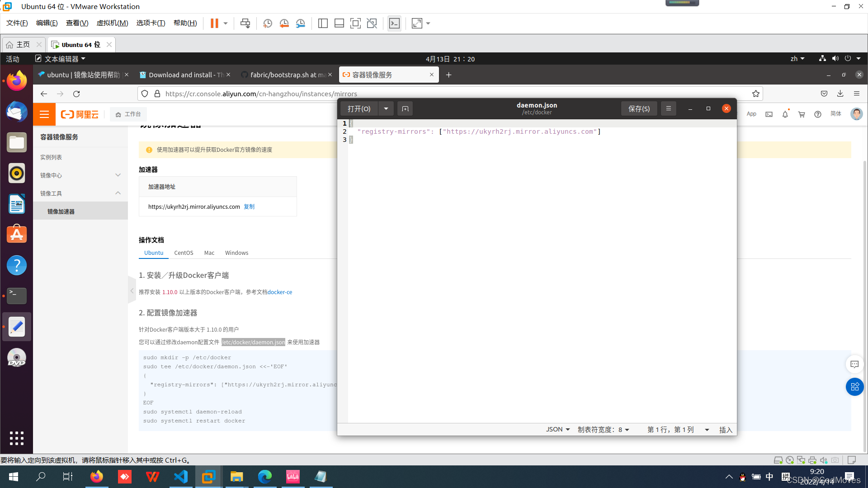Toggle VMware full screen mode icon

click(355, 23)
